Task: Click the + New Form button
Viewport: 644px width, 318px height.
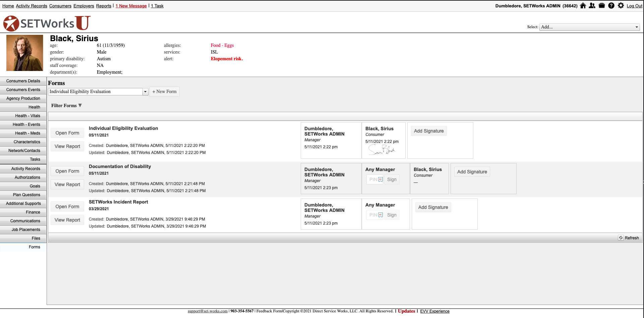Action: [x=164, y=92]
